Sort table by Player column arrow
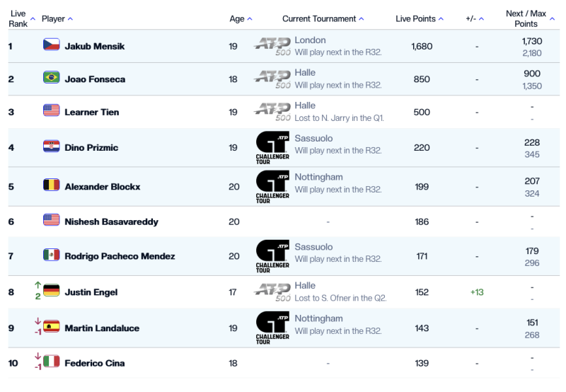This screenshot has width=566, height=392. tap(70, 19)
